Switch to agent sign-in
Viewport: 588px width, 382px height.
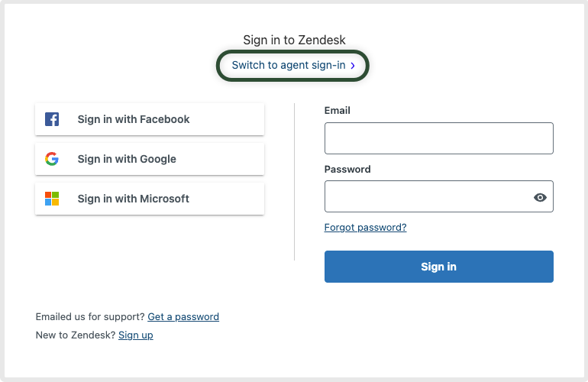point(289,66)
